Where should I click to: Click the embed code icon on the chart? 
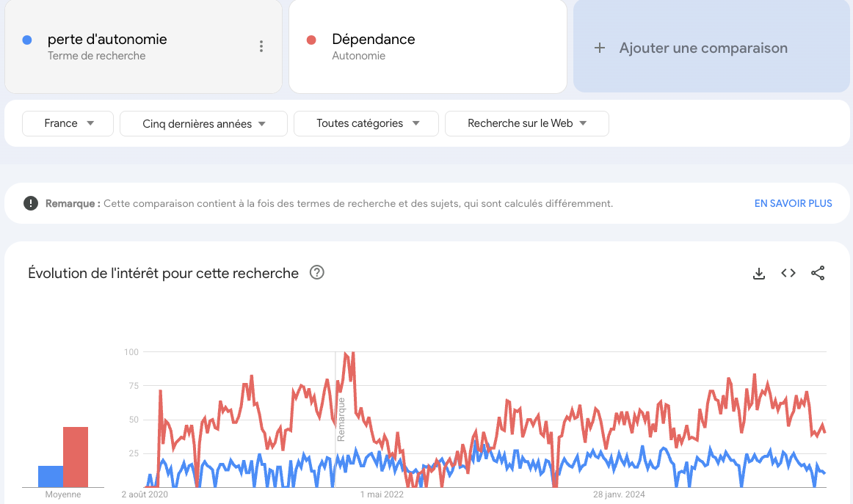pyautogui.click(x=788, y=273)
